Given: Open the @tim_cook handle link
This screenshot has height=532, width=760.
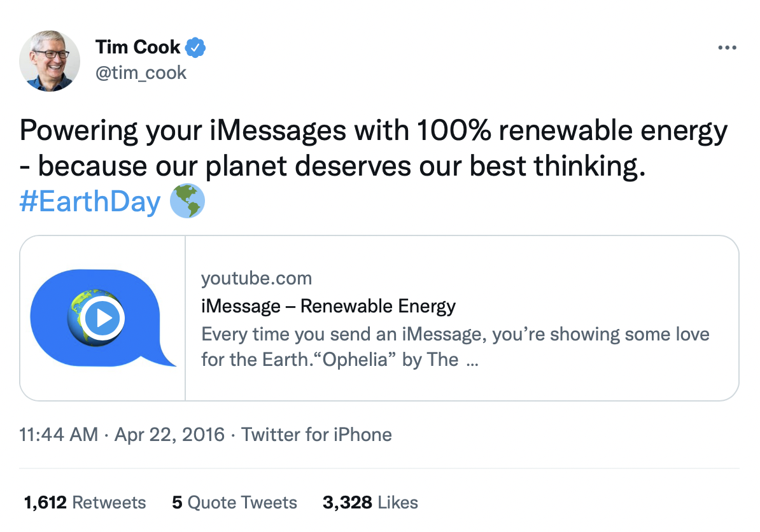Looking at the screenshot, I should pos(141,73).
